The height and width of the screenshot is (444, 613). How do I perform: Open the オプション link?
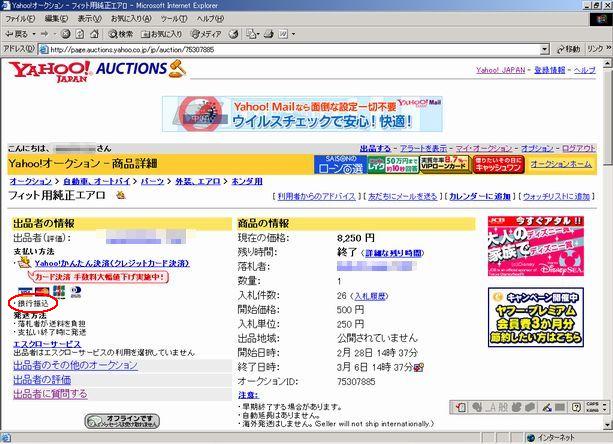(537, 149)
